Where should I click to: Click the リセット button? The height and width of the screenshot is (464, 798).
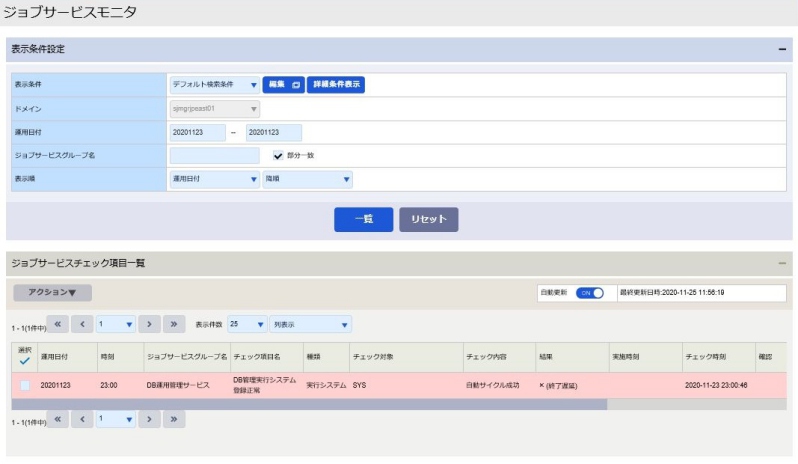coord(429,219)
